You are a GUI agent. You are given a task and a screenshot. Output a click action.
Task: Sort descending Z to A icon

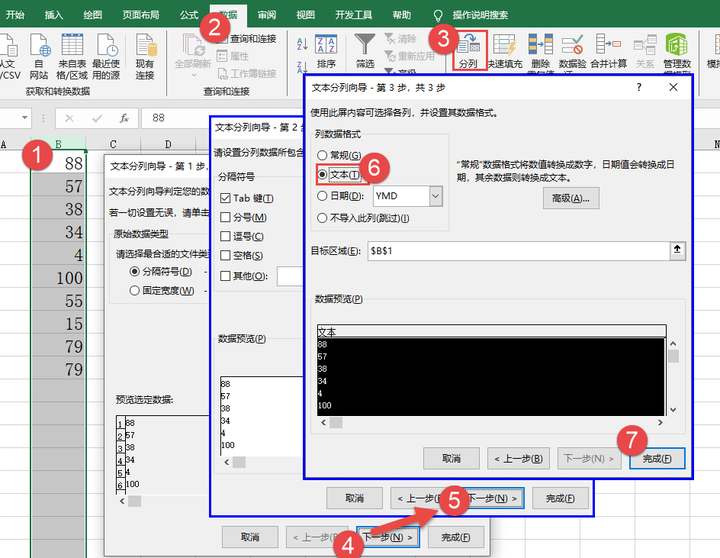click(302, 68)
